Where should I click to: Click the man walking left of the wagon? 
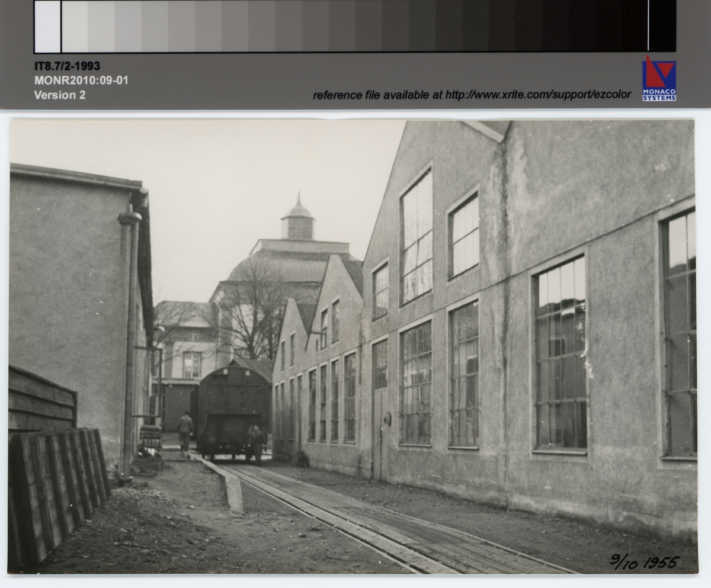tap(185, 430)
